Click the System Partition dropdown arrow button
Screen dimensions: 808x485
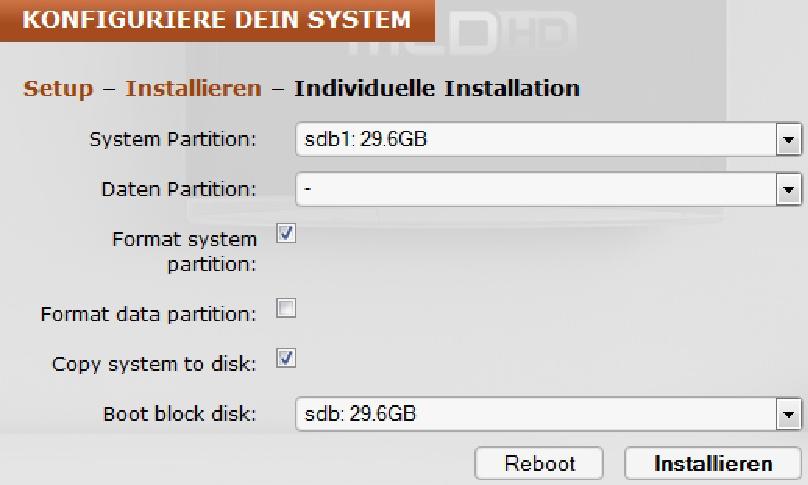(789, 140)
